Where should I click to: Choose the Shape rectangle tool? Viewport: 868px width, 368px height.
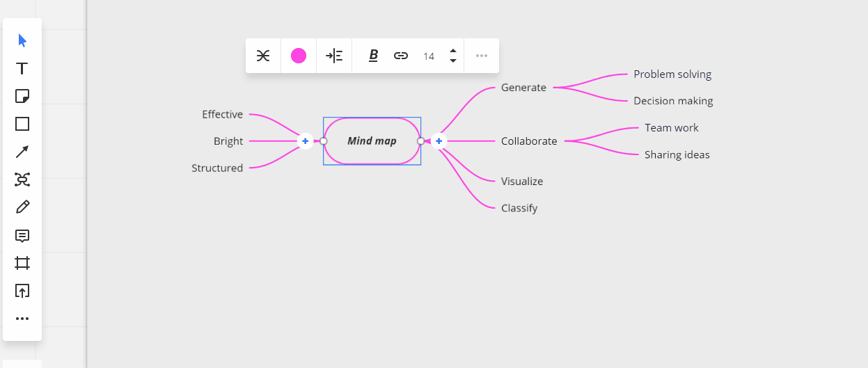coord(22,124)
